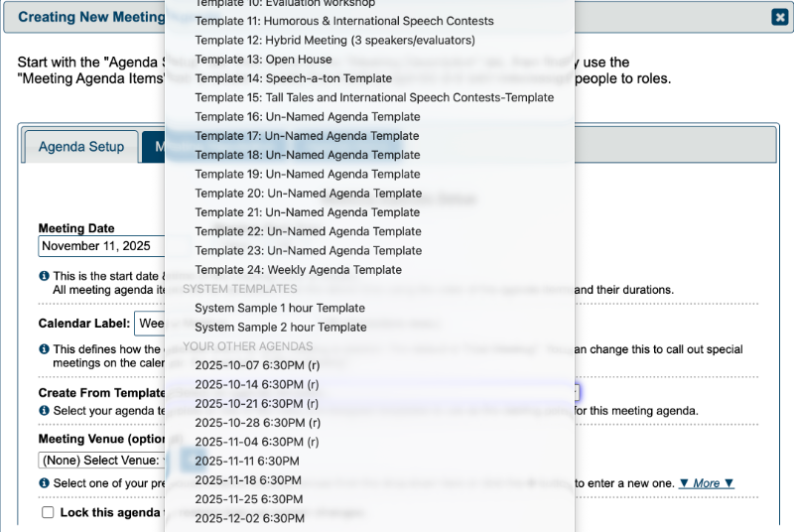Pick System Sample 1 hour Template

280,308
